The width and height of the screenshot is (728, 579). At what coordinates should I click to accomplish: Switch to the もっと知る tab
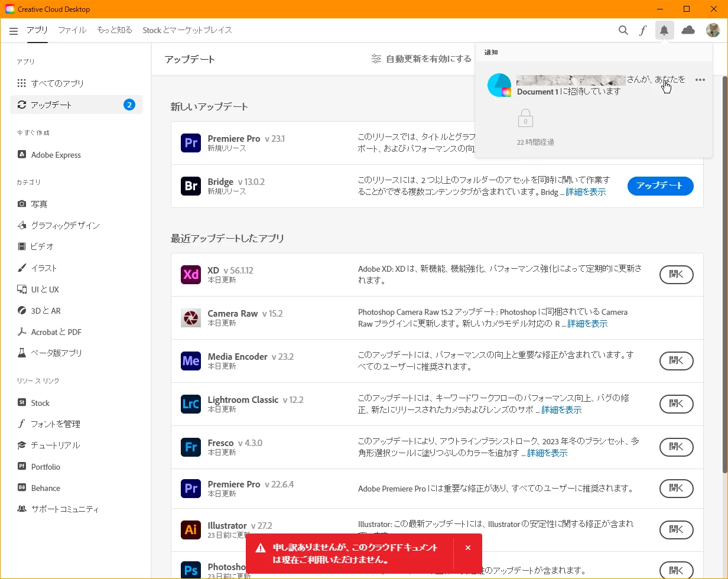pyautogui.click(x=115, y=30)
